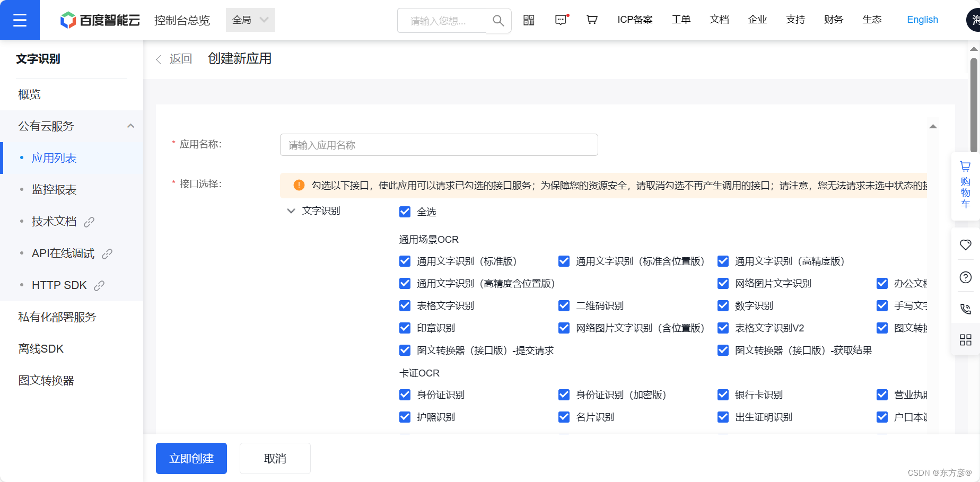The height and width of the screenshot is (482, 980).
Task: Uncheck 印章识别 checkbox
Action: click(x=405, y=328)
